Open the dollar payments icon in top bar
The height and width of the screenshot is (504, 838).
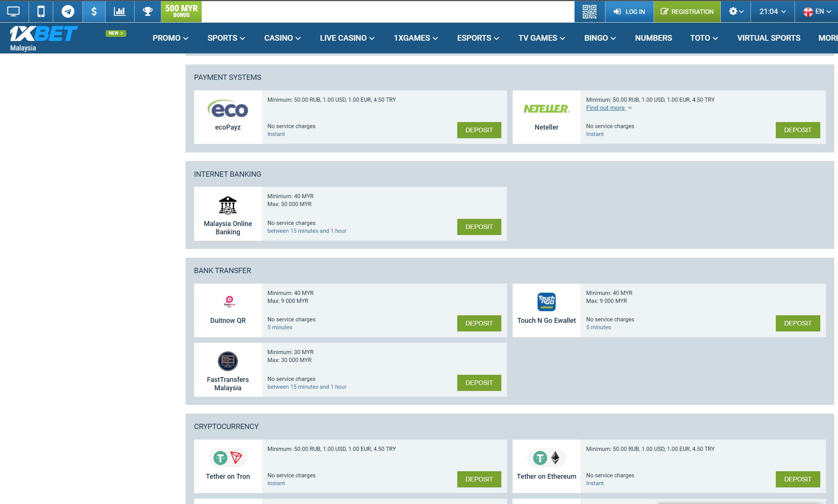(94, 11)
